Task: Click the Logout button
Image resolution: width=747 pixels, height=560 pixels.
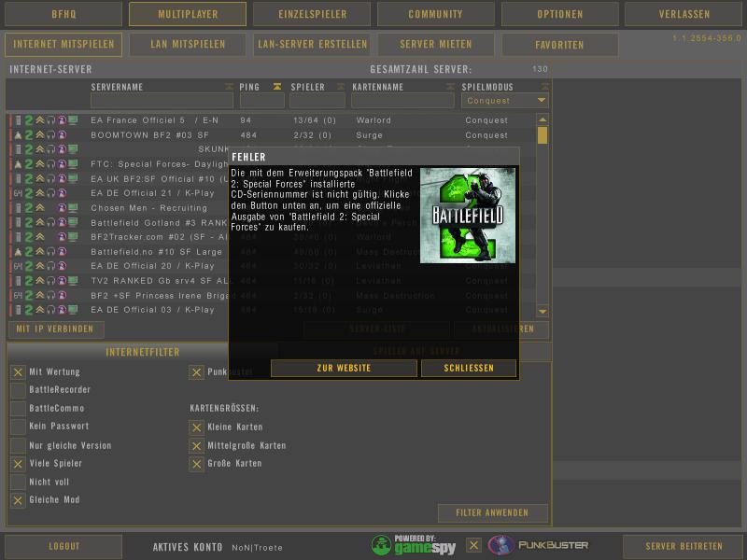Action: (x=63, y=546)
